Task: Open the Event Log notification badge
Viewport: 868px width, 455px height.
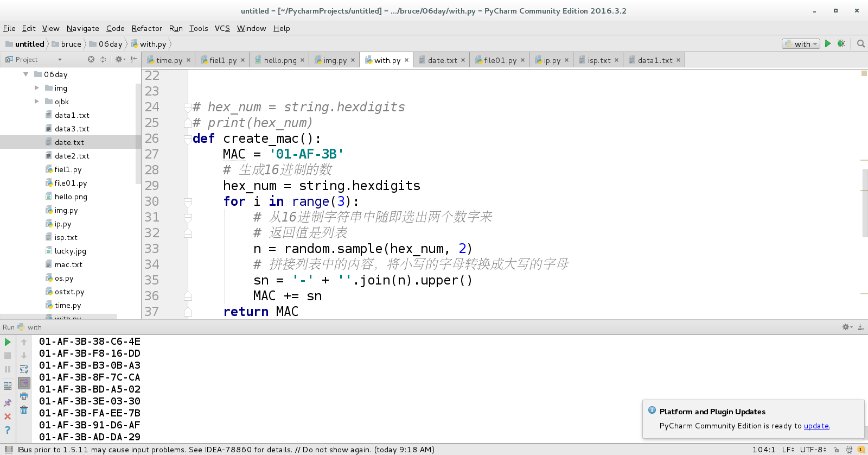Action: click(x=861, y=450)
